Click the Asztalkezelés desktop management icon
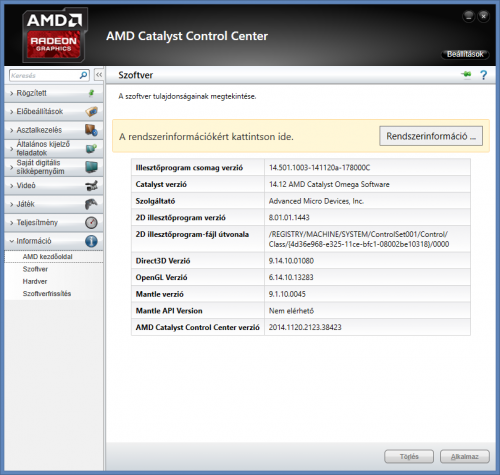500x475 pixels. tap(91, 130)
